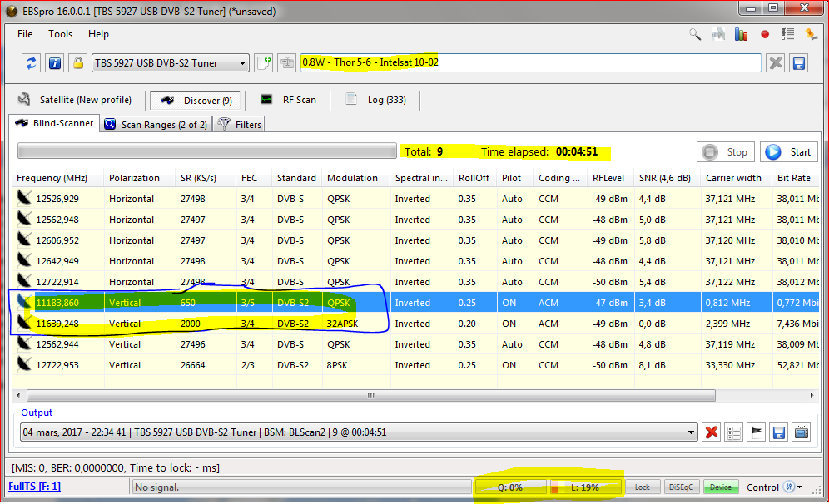
Task: Toggle the Lock status button
Action: 642,487
